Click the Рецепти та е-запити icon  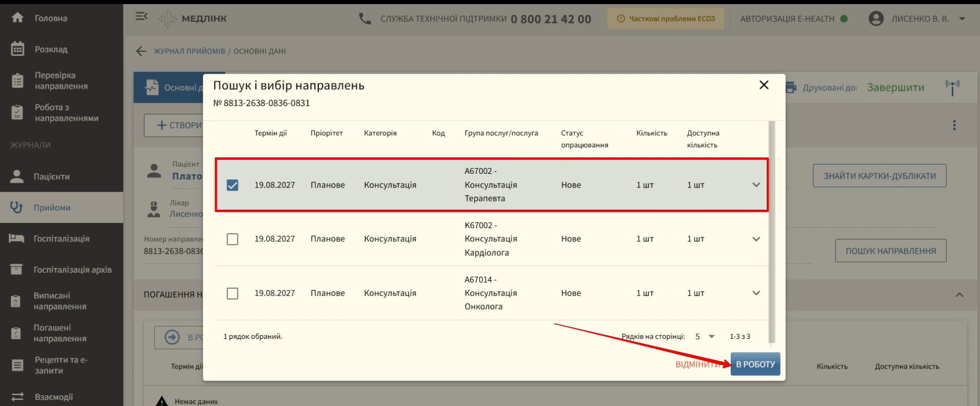pyautogui.click(x=17, y=365)
